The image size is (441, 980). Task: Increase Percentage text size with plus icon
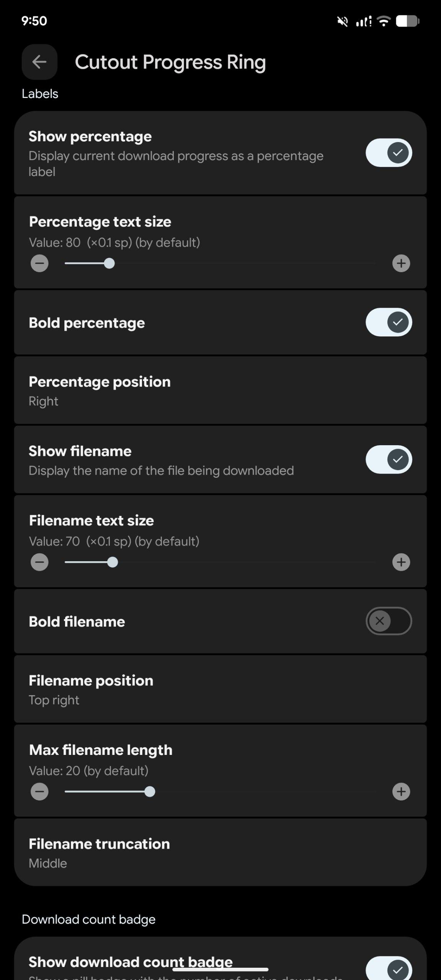point(401,263)
